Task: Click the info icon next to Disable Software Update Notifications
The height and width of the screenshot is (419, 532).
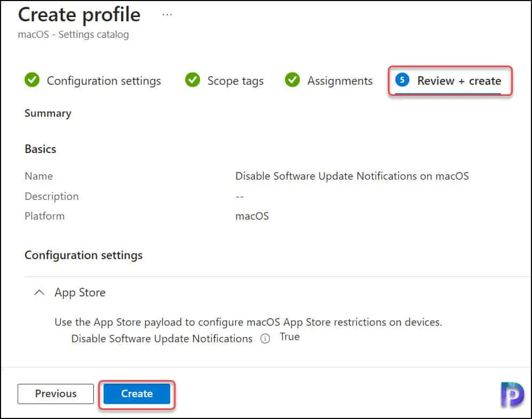Action: [x=265, y=339]
